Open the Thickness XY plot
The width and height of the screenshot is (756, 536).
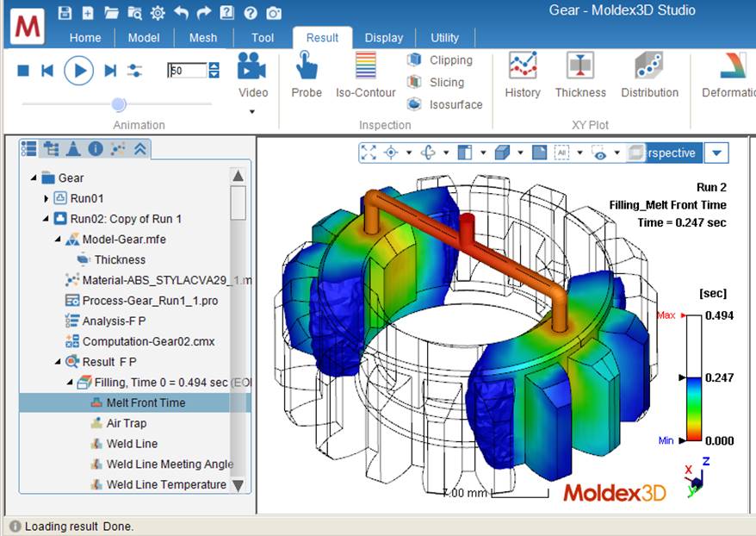[580, 75]
